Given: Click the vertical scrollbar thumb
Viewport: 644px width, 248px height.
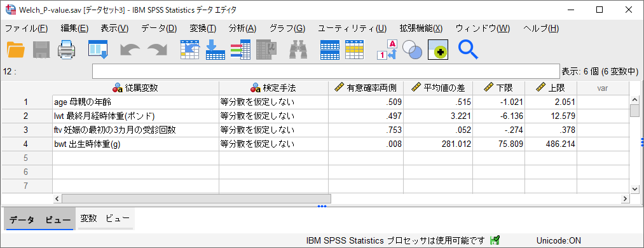Looking at the screenshot, I should (x=634, y=111).
